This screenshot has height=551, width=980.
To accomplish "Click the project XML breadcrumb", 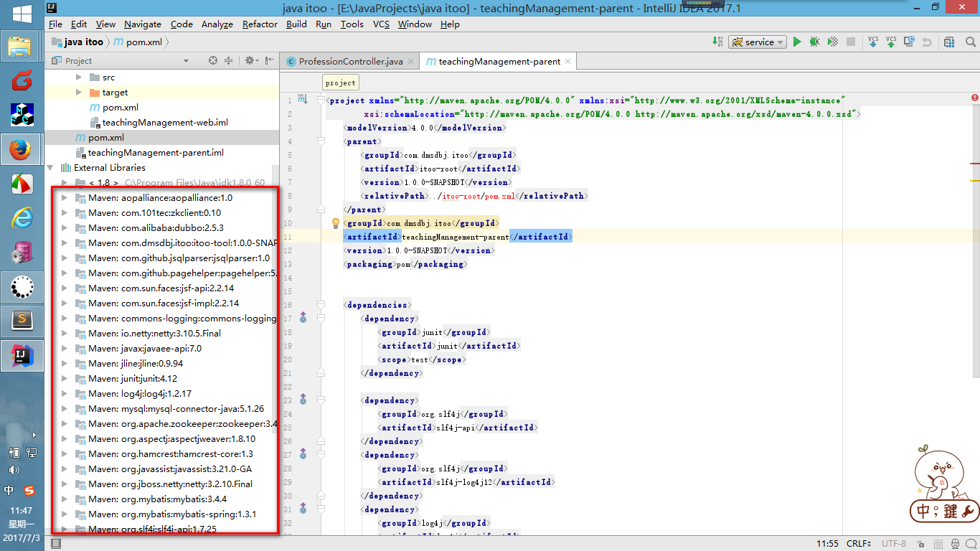I will point(341,83).
